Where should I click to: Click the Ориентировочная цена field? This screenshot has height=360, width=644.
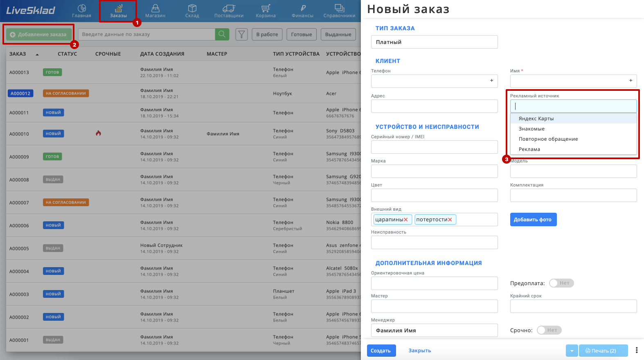click(435, 283)
